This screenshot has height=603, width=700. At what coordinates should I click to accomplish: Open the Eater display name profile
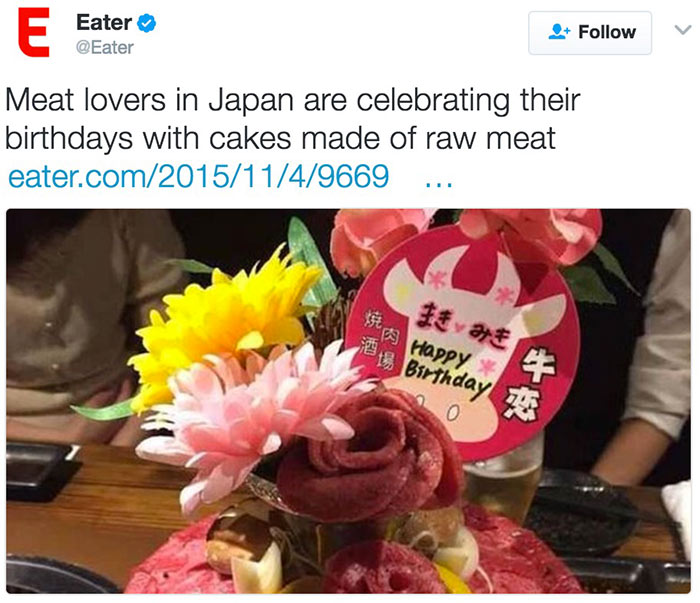point(104,22)
